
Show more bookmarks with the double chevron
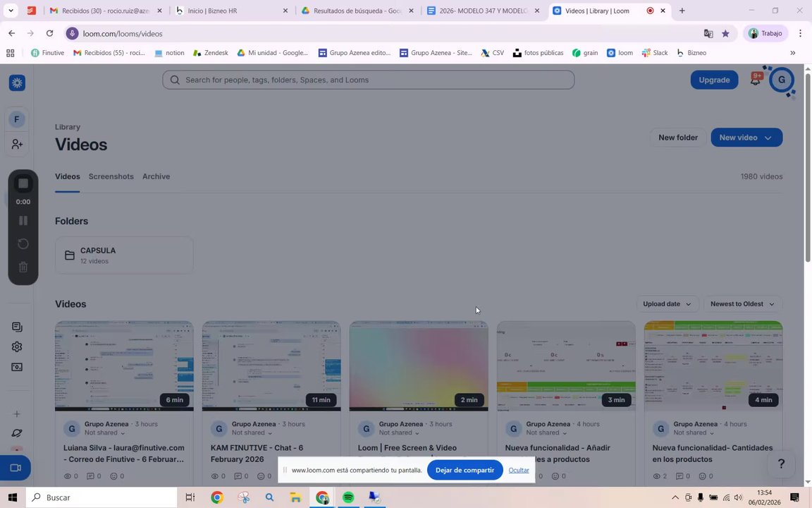click(792, 53)
